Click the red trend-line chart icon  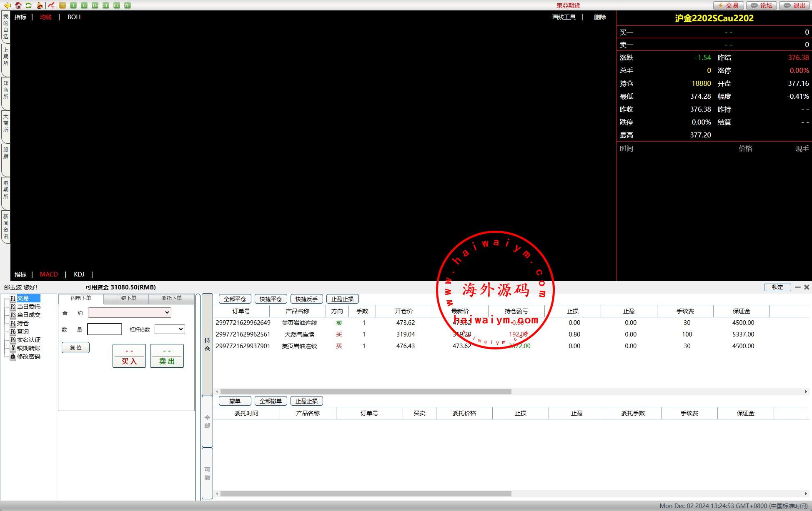[x=51, y=5]
